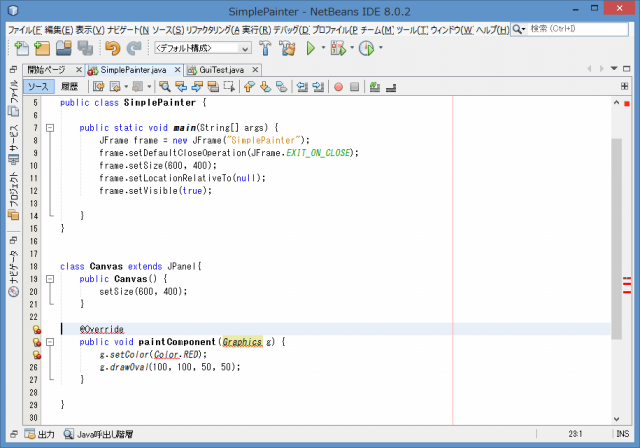Click the Profile Project clock icon

(366, 48)
